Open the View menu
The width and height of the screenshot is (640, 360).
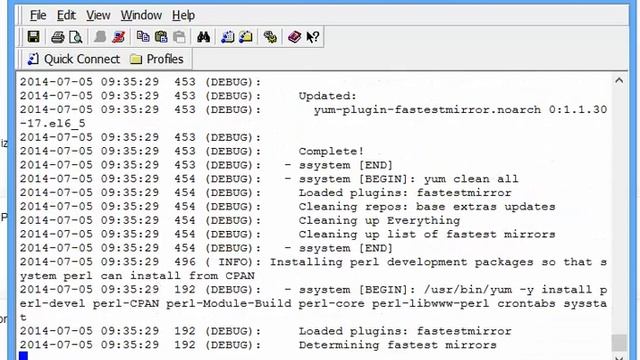(x=98, y=16)
